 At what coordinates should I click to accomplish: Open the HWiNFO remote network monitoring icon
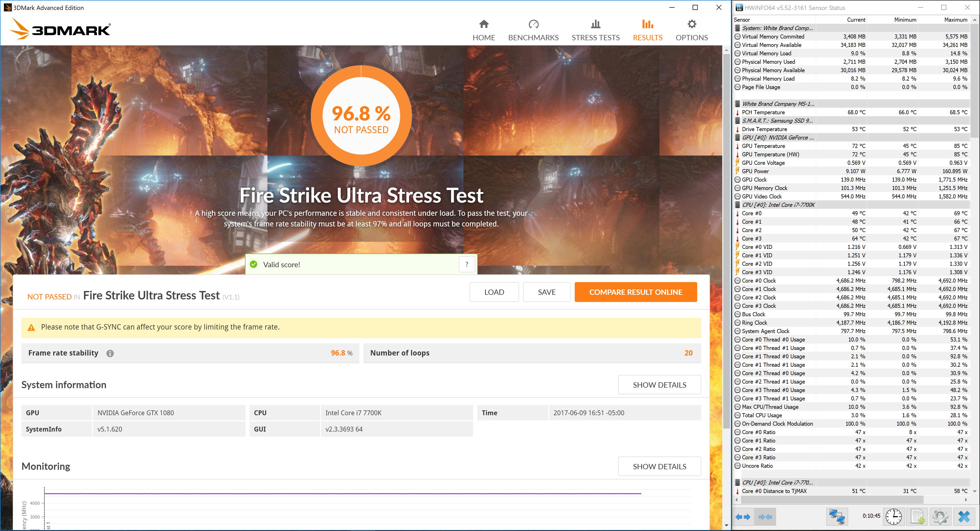(x=837, y=517)
